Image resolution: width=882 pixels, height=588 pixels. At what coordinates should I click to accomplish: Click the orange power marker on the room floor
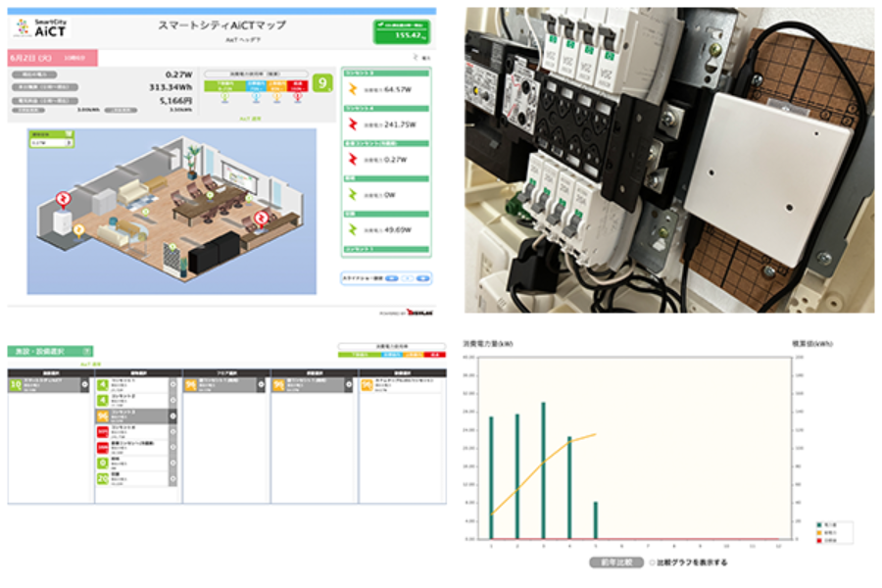(78, 229)
